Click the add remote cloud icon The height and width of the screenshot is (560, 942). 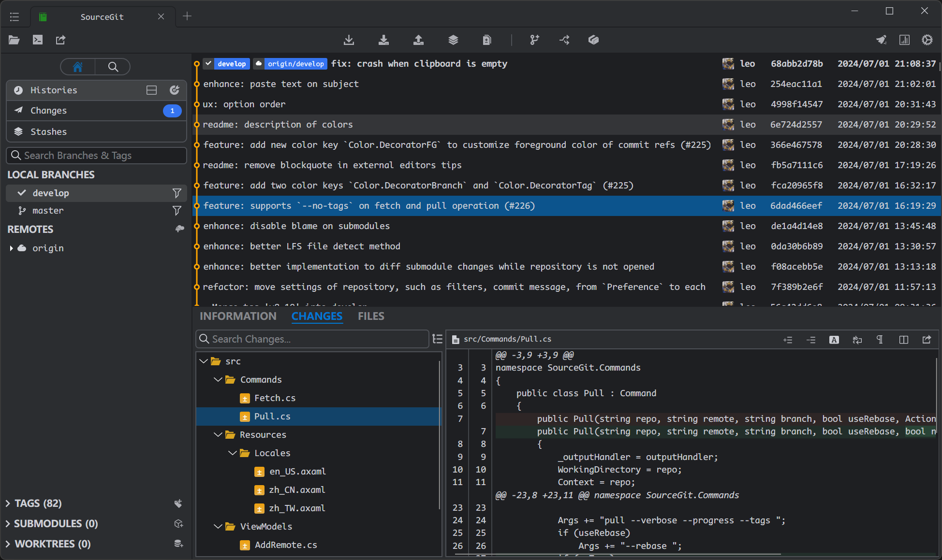coord(179,229)
